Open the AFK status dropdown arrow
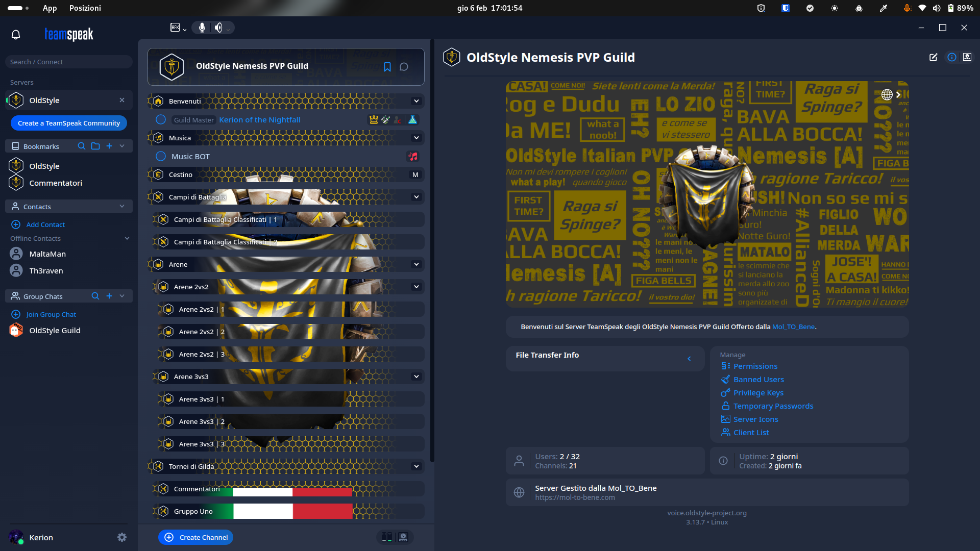The image size is (980, 551). point(185,30)
